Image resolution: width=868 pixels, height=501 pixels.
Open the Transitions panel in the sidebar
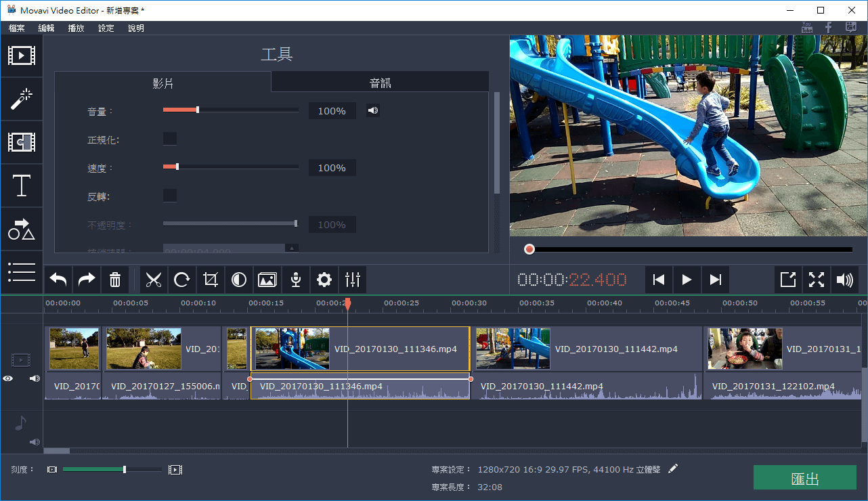click(22, 142)
